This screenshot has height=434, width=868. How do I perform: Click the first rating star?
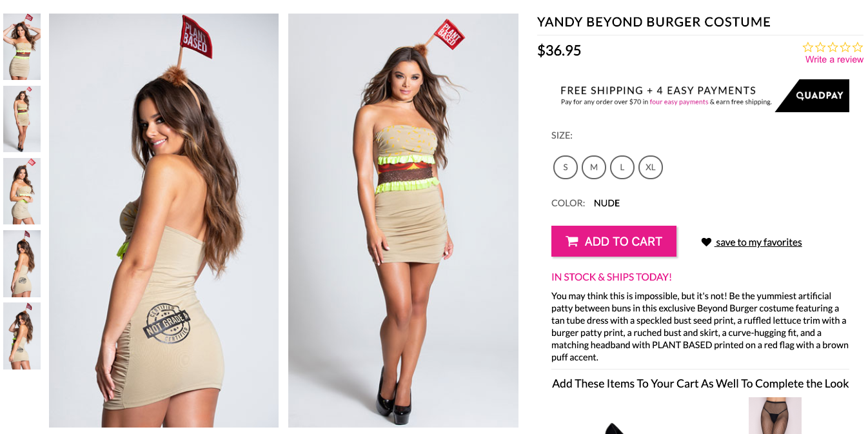click(807, 47)
